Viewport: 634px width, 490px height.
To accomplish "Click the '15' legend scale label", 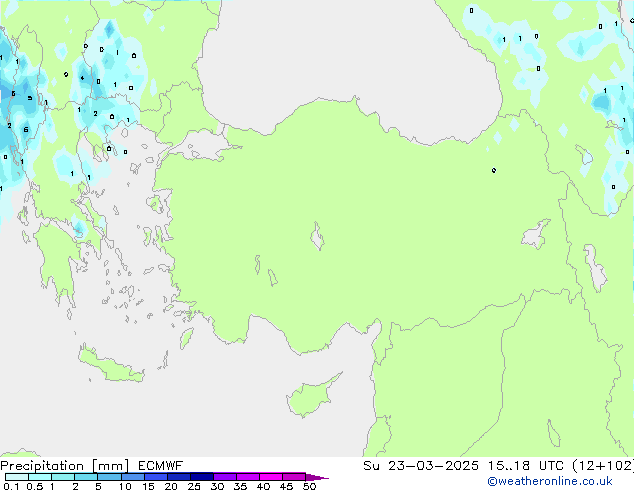I will (x=148, y=486).
